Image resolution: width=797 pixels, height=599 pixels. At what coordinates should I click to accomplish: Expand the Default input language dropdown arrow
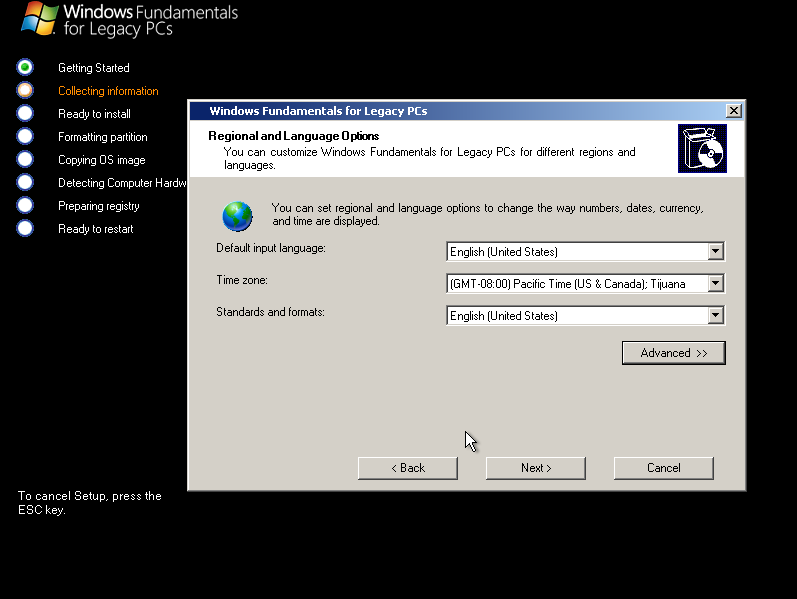[715, 251]
